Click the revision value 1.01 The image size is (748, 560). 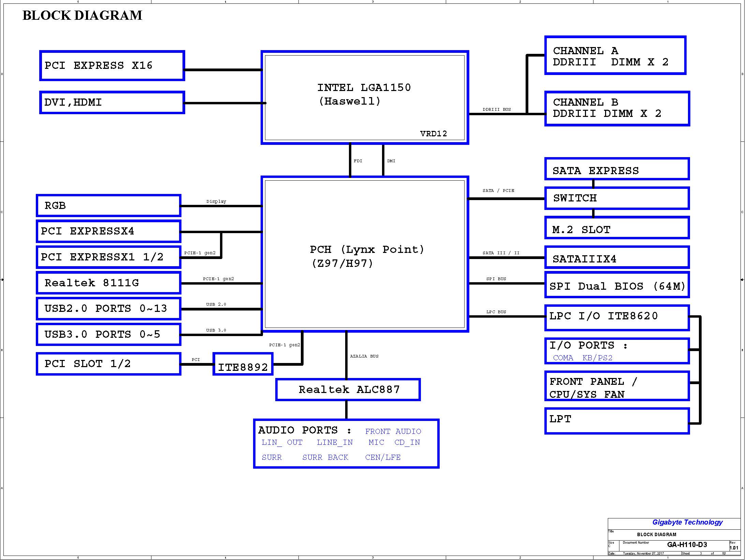click(734, 548)
